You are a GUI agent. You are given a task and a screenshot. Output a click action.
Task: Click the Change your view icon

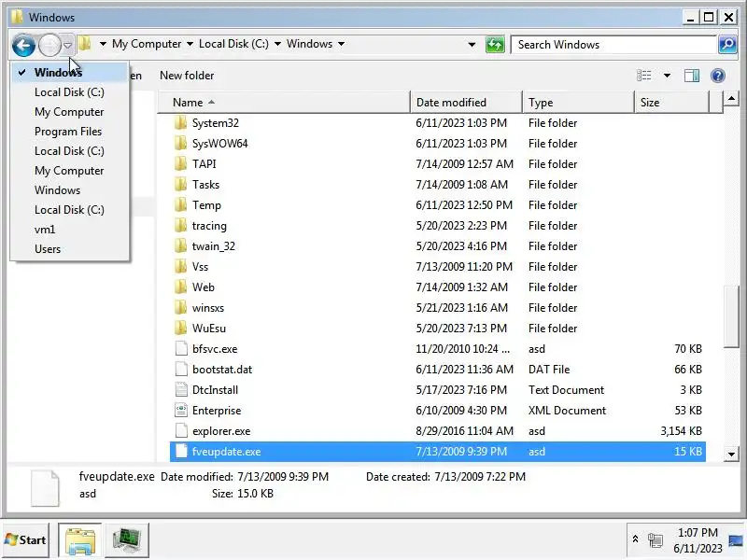[644, 76]
